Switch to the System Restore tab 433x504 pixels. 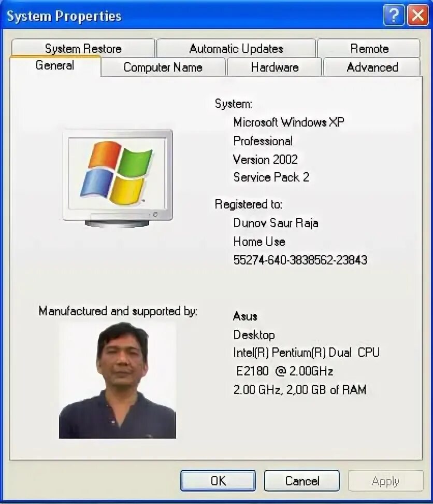coord(83,49)
